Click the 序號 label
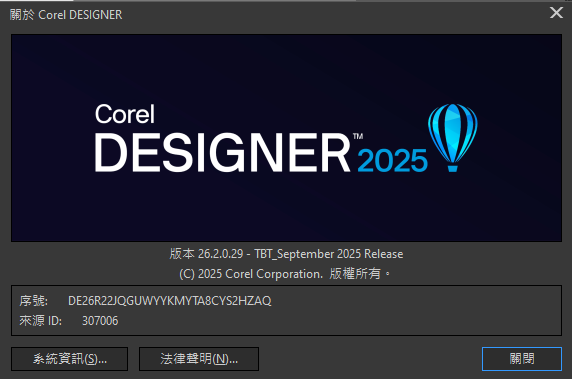572x379 pixels. coord(33,301)
